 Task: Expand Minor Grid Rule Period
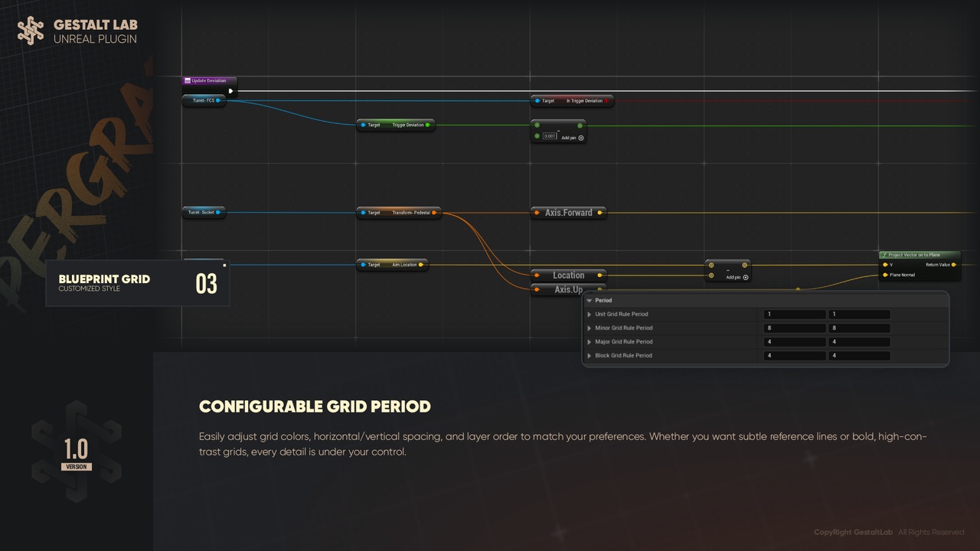click(589, 328)
